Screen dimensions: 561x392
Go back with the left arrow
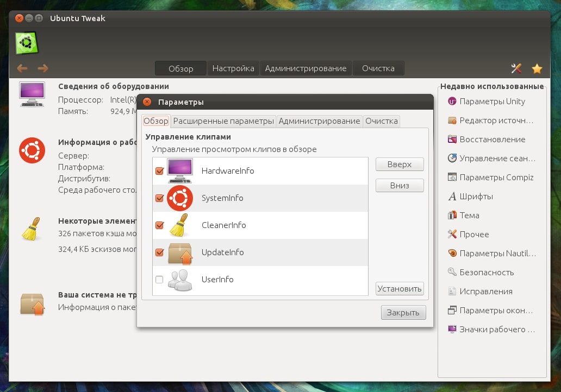point(22,68)
